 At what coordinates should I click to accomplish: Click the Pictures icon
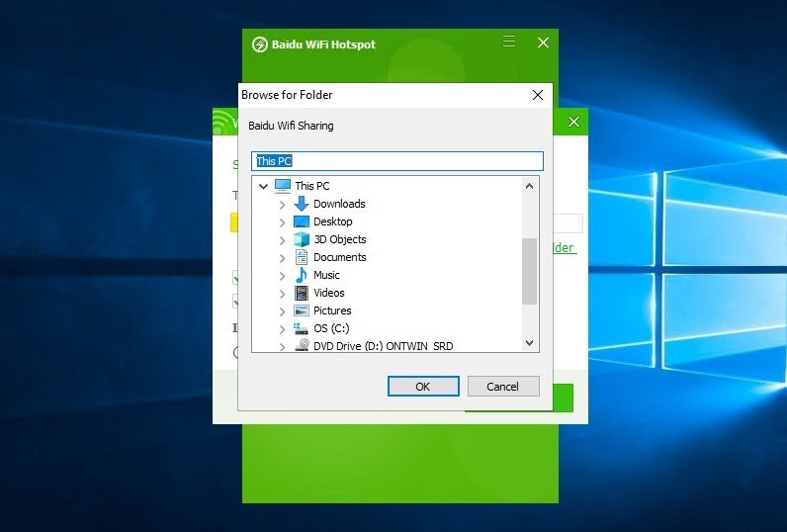pyautogui.click(x=302, y=310)
